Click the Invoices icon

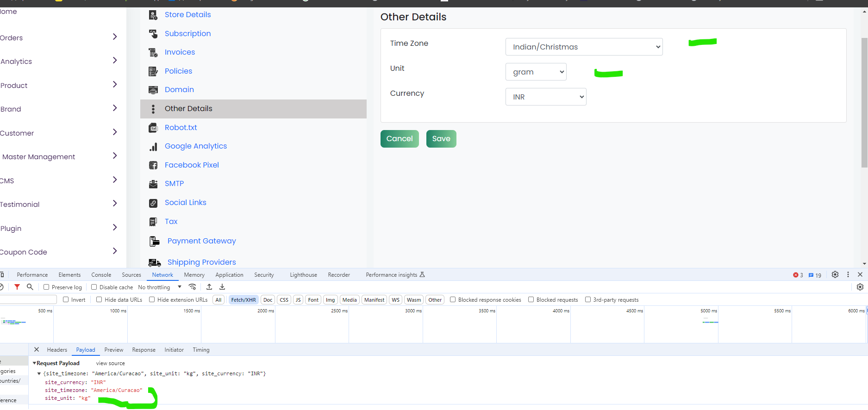coord(153,52)
